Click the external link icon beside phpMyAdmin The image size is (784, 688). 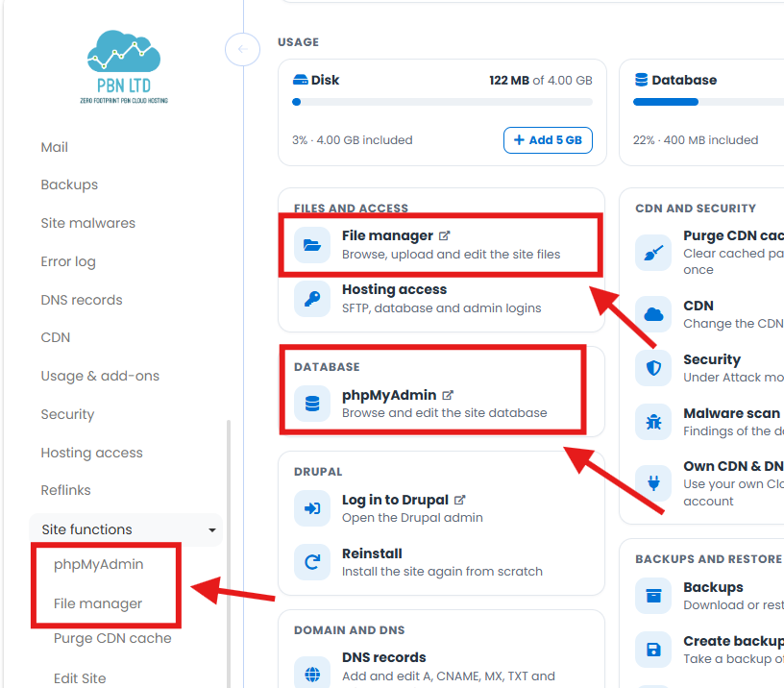pyautogui.click(x=448, y=395)
